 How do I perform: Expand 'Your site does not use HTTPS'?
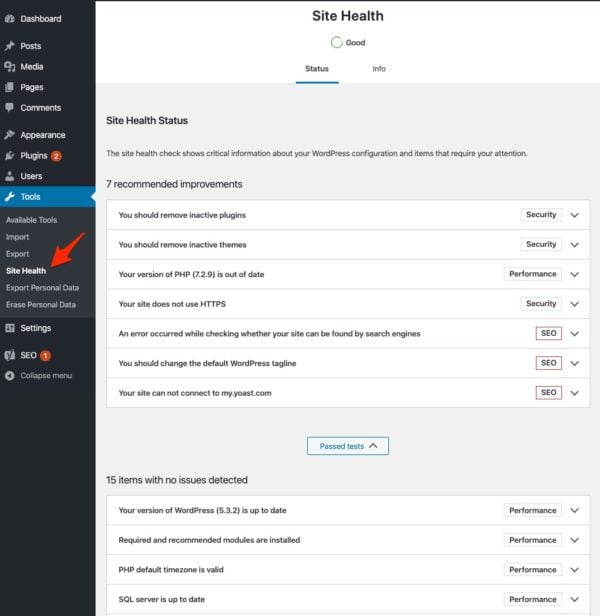(x=574, y=304)
